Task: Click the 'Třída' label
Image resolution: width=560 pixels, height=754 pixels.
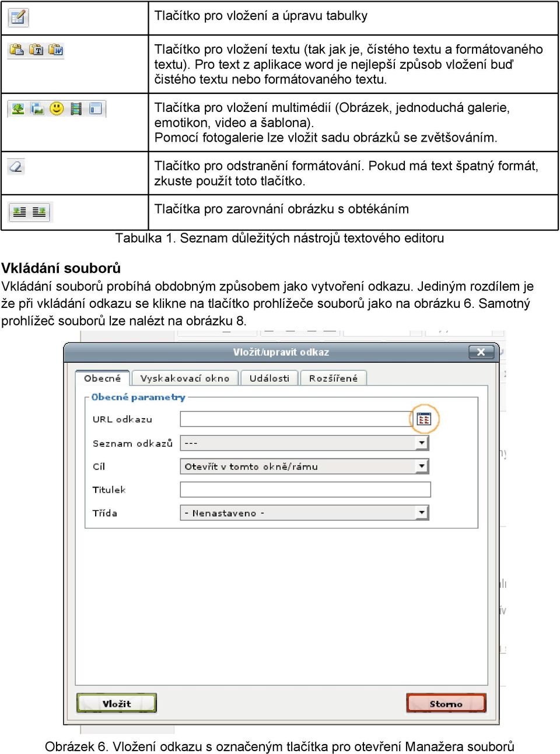Action: click(x=105, y=513)
